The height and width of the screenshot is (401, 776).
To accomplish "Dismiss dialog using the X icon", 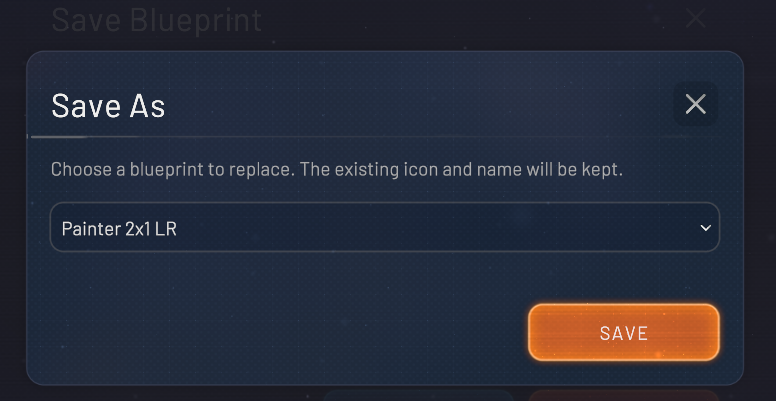I will (x=695, y=104).
